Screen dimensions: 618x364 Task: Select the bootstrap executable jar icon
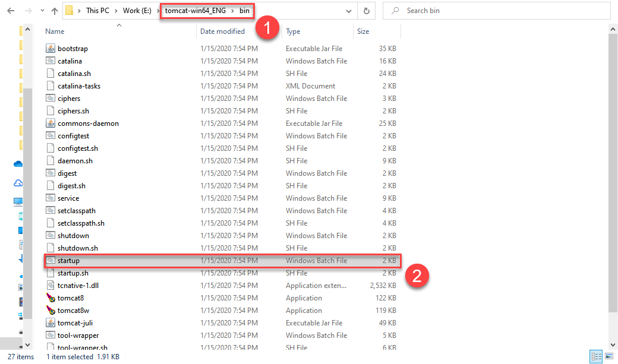tap(50, 48)
